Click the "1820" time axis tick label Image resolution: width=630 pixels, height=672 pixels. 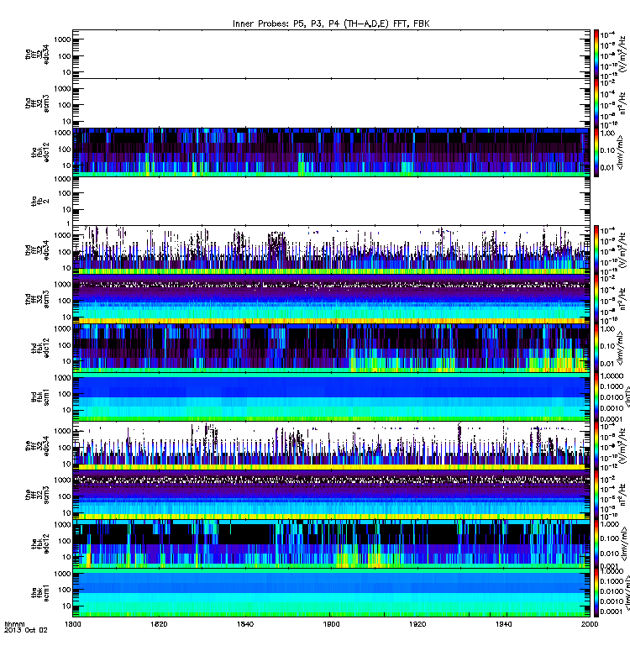(159, 624)
